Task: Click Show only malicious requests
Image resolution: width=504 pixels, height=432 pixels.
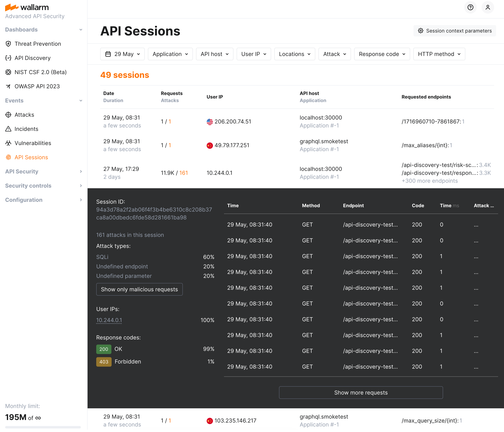Action: pos(139,289)
